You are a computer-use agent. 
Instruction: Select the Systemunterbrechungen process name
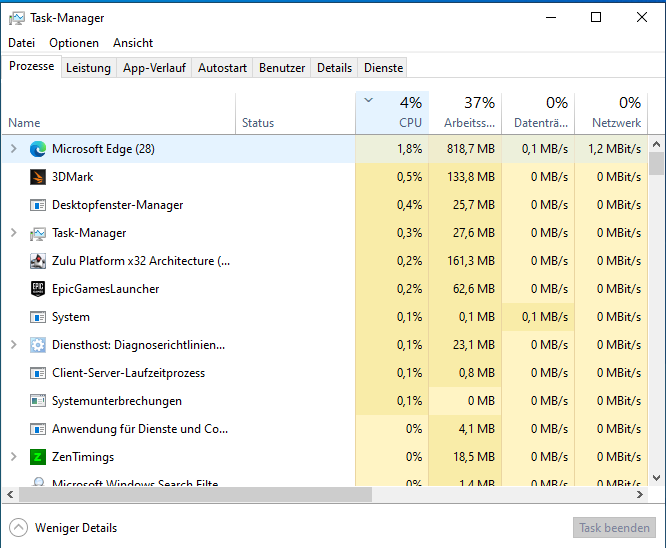pyautogui.click(x=117, y=401)
